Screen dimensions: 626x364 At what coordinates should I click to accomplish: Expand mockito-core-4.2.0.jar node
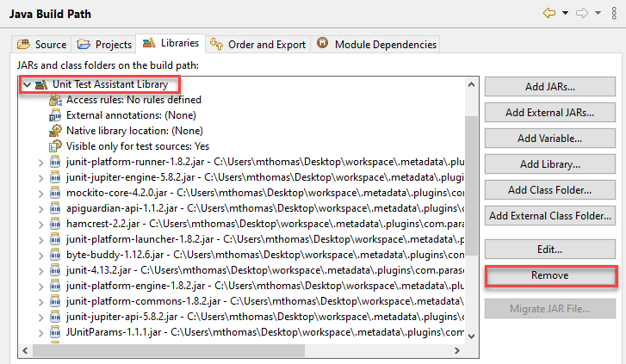[40, 194]
